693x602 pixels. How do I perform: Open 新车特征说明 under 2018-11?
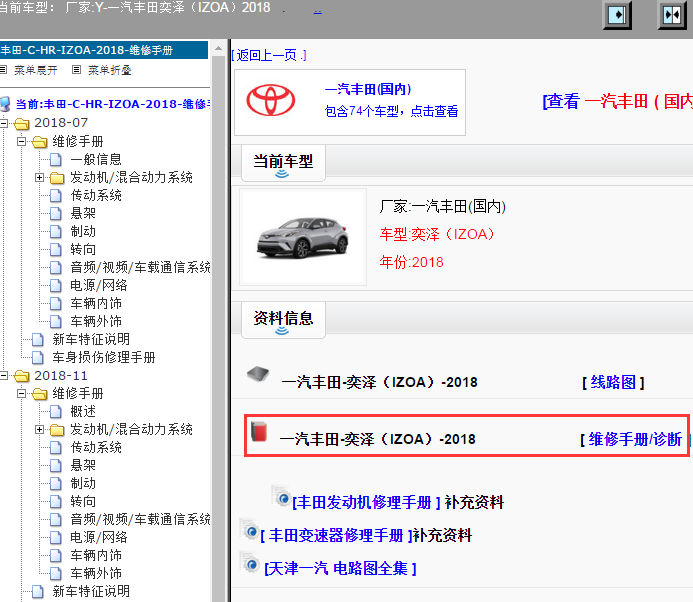pyautogui.click(x=91, y=591)
